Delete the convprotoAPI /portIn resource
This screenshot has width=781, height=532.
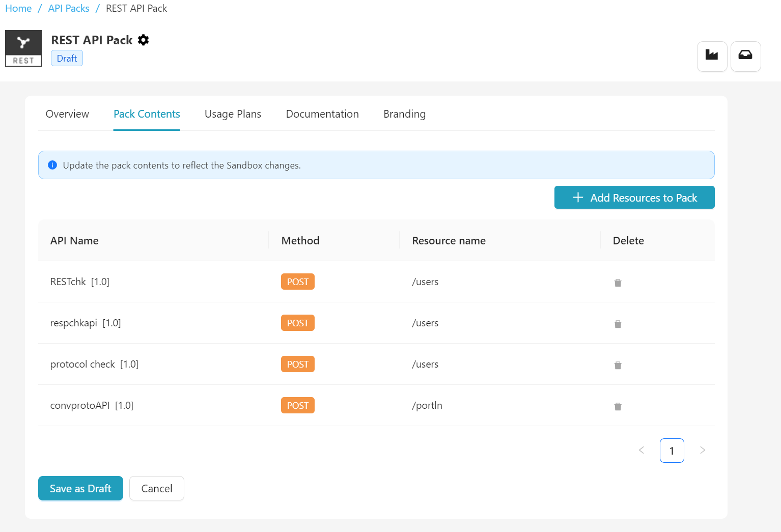point(618,406)
